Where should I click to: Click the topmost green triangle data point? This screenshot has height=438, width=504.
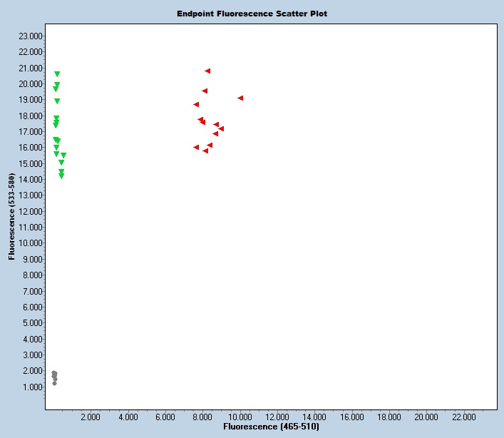pyautogui.click(x=57, y=74)
